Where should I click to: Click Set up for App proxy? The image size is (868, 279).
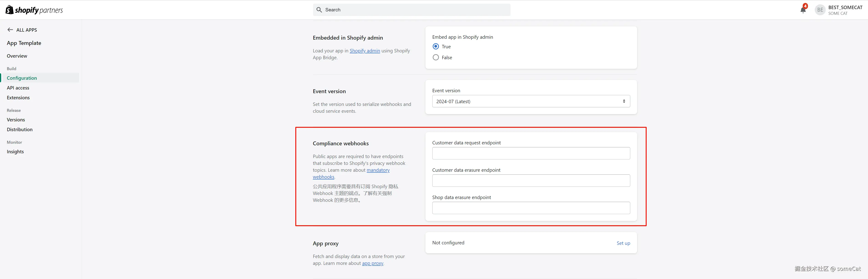pos(623,243)
